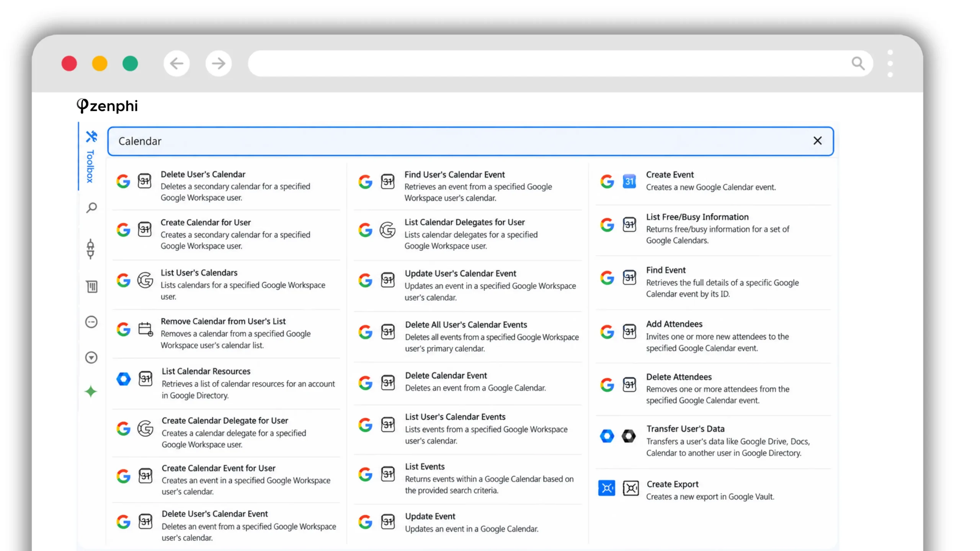Click the trash bin icon in sidebar
Screen dimensions: 980x551
click(91, 286)
